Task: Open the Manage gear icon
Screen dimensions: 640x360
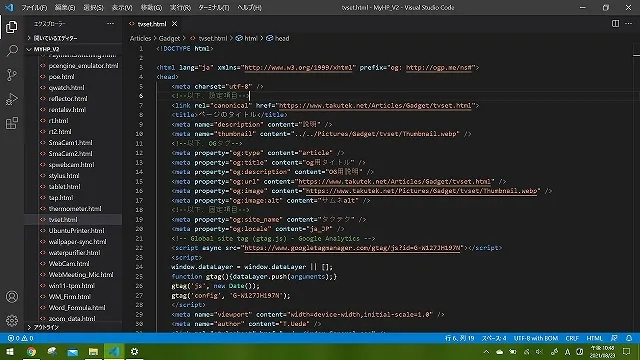Action: (x=12, y=320)
